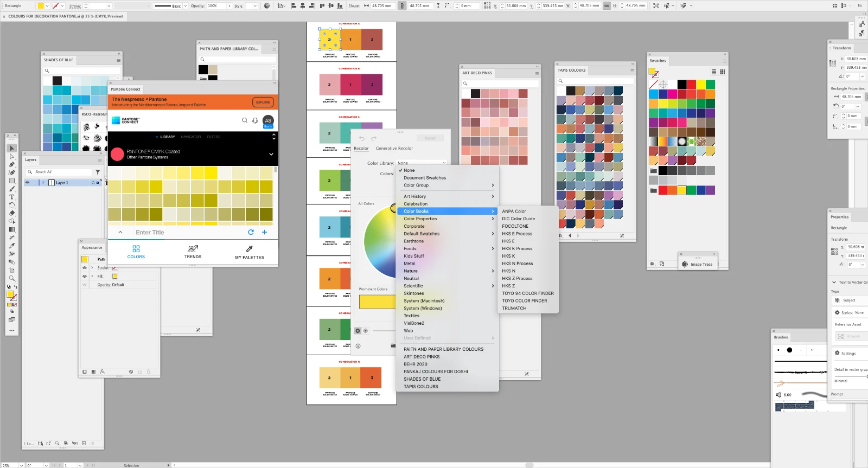The height and width of the screenshot is (468, 868).
Task: Select TRUMATCH from Color Books submenu
Action: tap(514, 308)
